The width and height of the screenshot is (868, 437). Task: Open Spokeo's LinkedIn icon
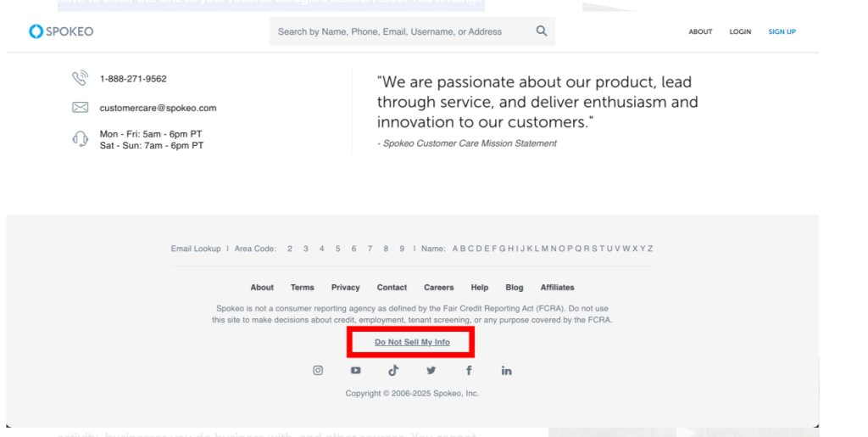pos(507,371)
